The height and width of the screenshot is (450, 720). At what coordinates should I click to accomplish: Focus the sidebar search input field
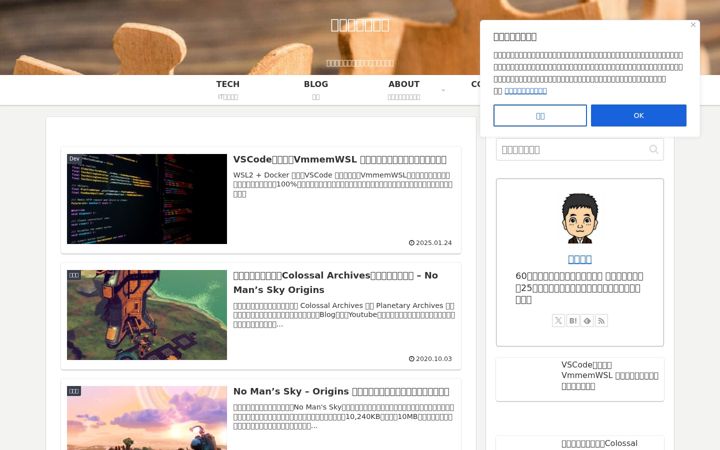[x=579, y=150]
